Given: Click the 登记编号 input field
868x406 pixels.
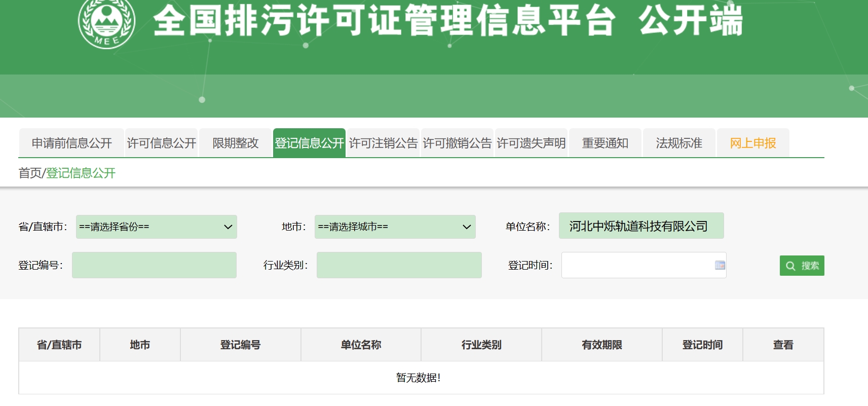Looking at the screenshot, I should (x=154, y=265).
